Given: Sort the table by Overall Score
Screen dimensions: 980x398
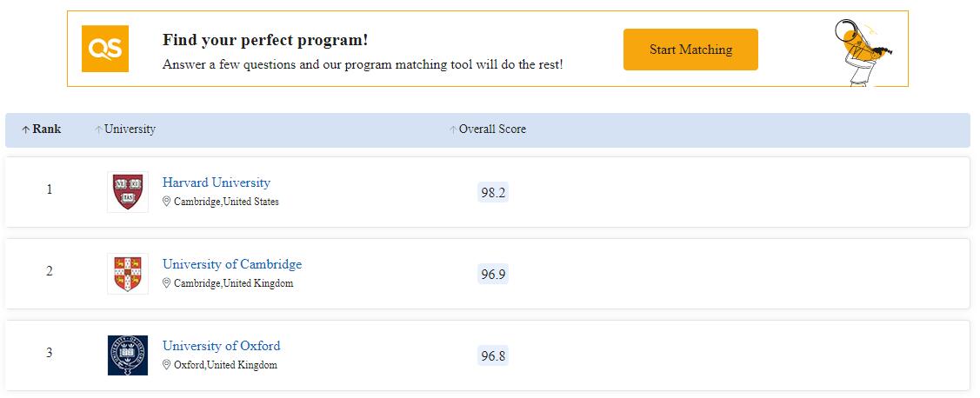Looking at the screenshot, I should (x=488, y=129).
